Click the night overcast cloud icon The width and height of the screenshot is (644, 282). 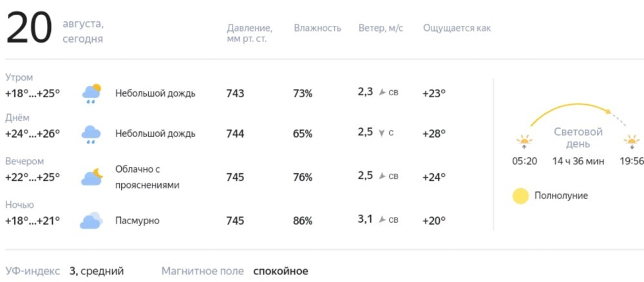[91, 220]
